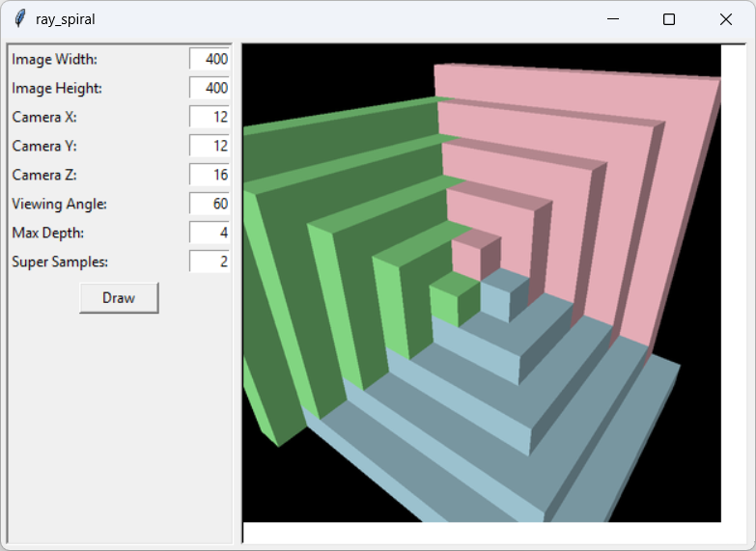Click the Super Samples entry box

[210, 262]
